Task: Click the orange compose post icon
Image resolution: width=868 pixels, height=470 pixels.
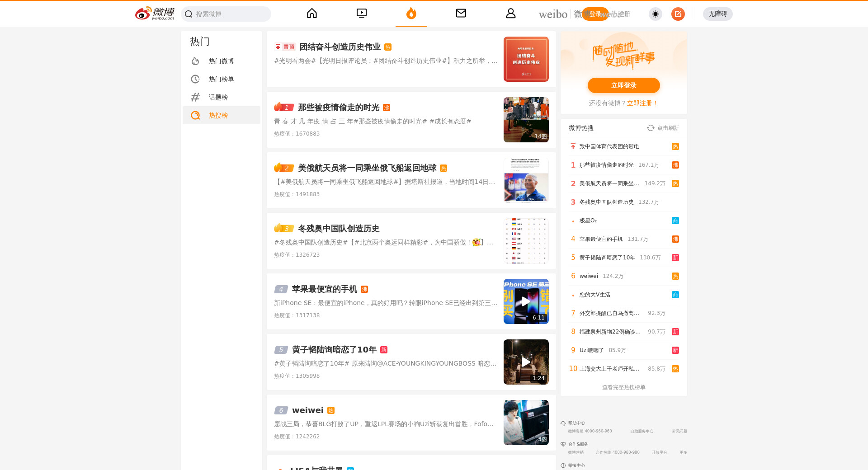Action: [x=678, y=14]
